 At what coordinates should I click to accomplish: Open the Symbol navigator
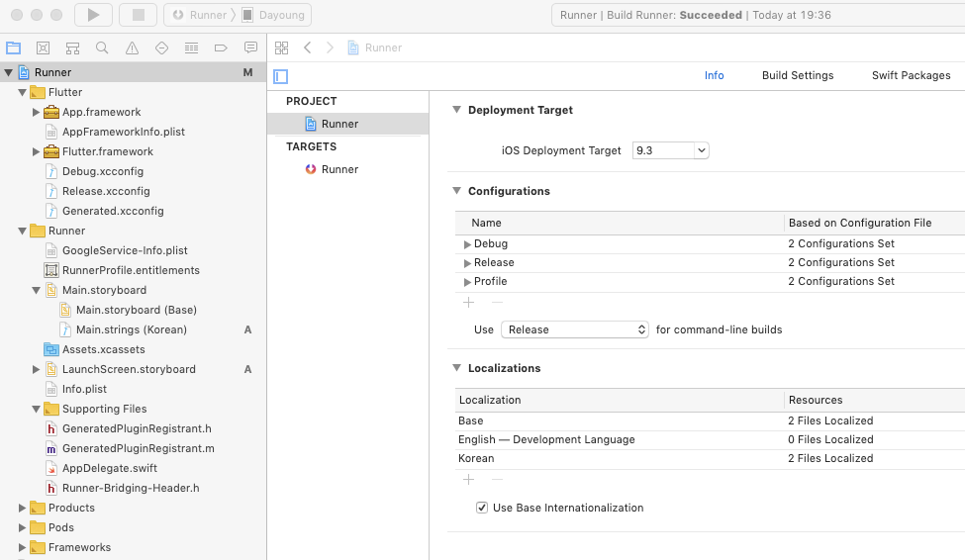click(72, 47)
